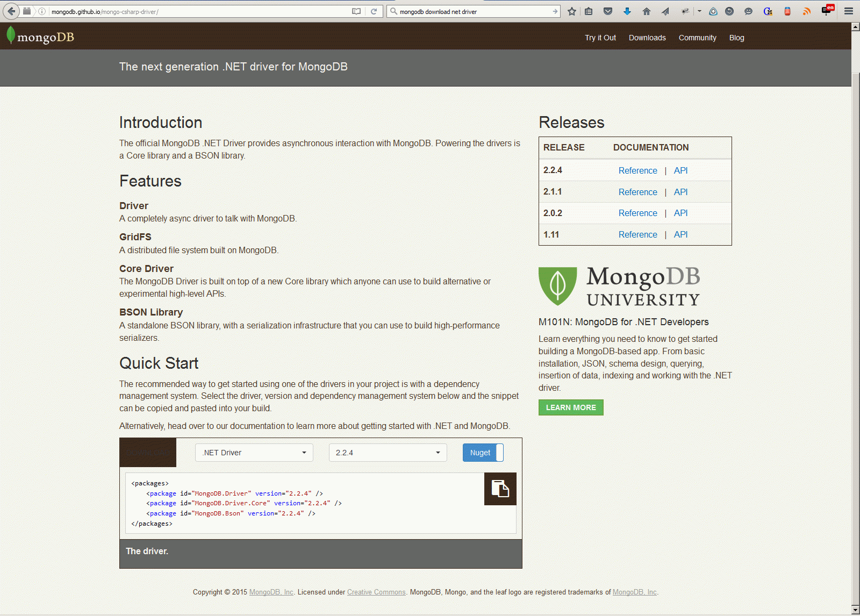
Task: Show site information for mongodb.github.io
Action: [42, 11]
